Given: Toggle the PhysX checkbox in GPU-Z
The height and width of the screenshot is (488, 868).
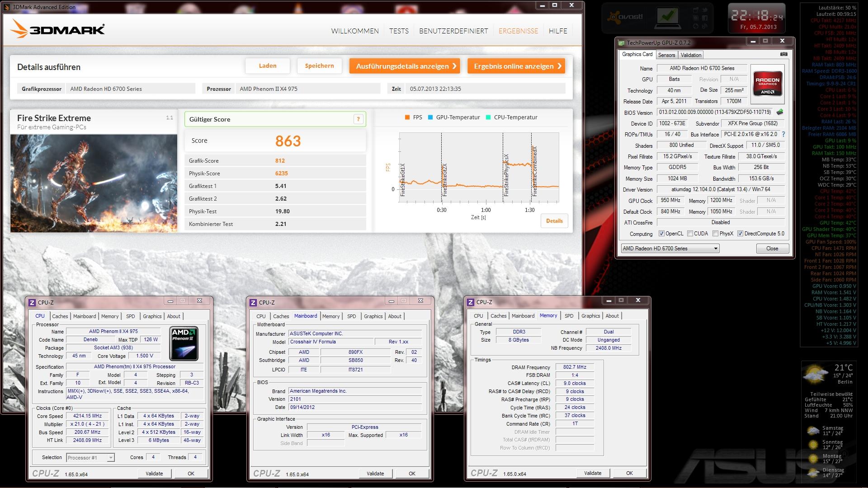Looking at the screenshot, I should pyautogui.click(x=715, y=234).
